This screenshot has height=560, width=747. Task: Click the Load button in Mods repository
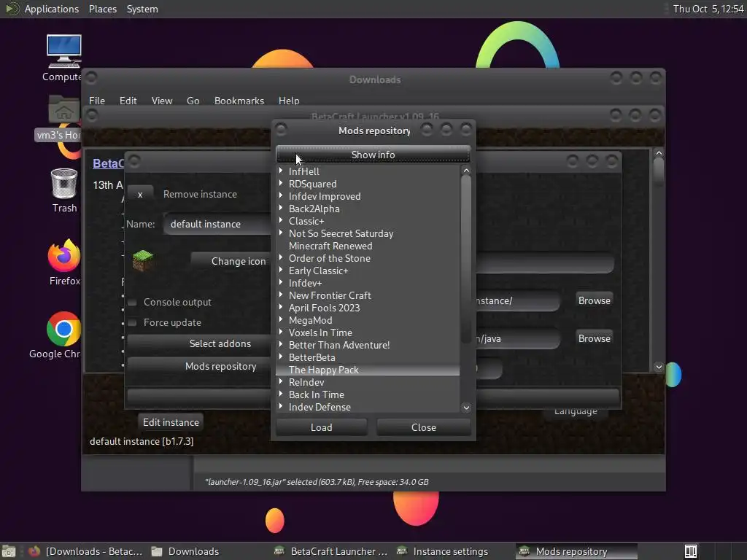coord(322,427)
